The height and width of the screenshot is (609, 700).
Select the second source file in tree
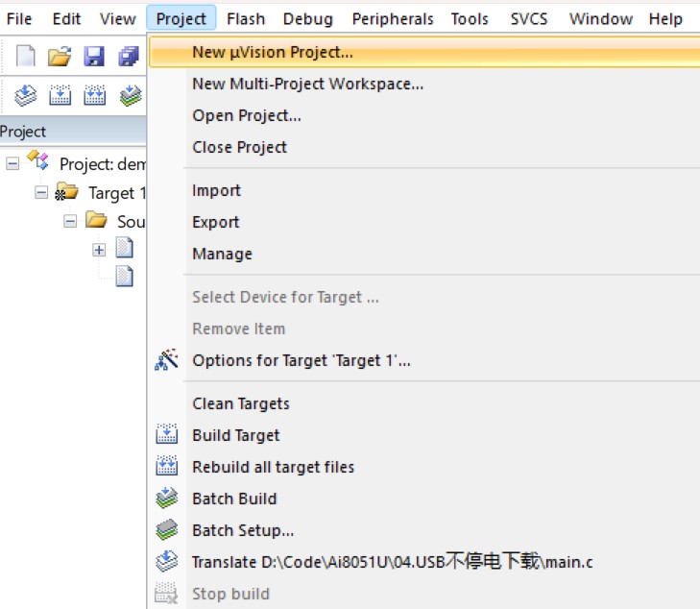[x=125, y=277]
